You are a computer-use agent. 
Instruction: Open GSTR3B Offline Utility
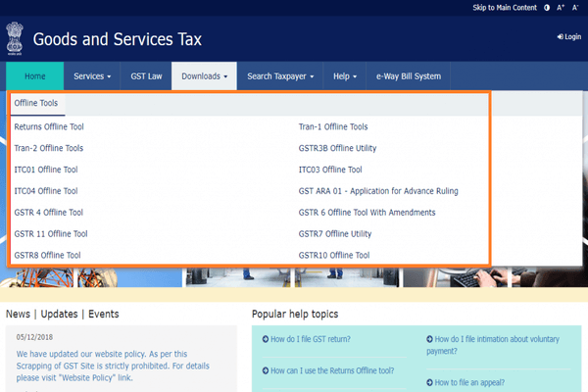[337, 148]
